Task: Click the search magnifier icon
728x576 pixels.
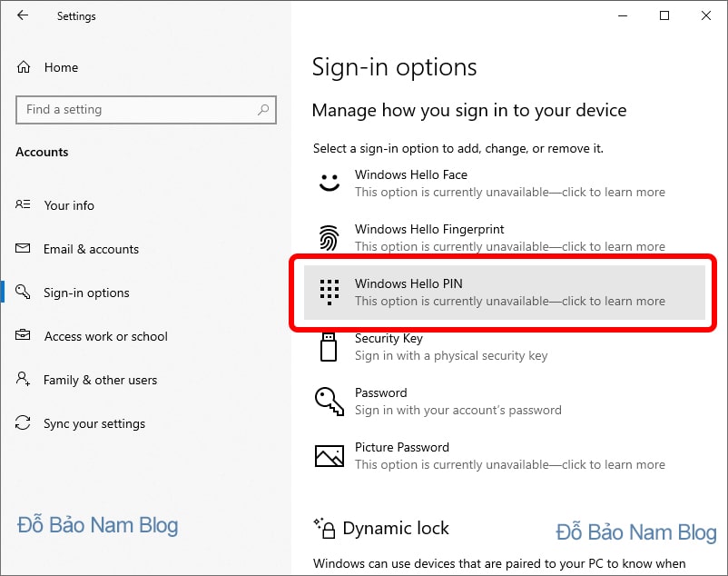Action: 263,110
